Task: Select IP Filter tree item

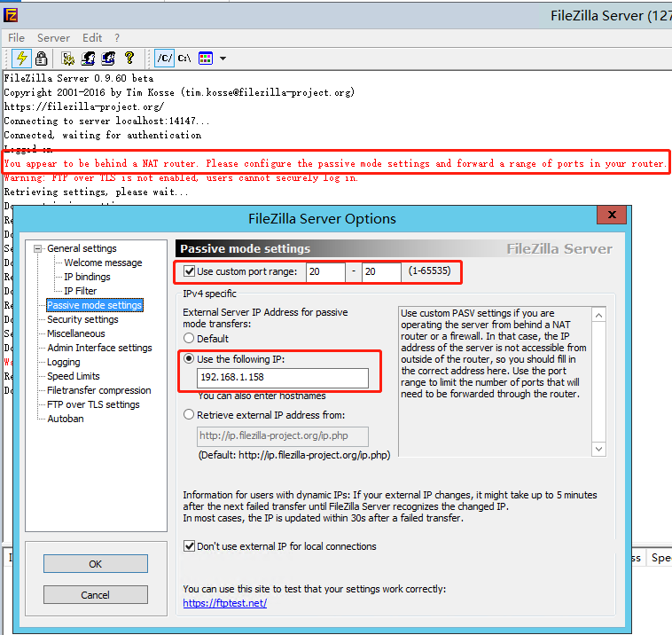Action: point(80,291)
